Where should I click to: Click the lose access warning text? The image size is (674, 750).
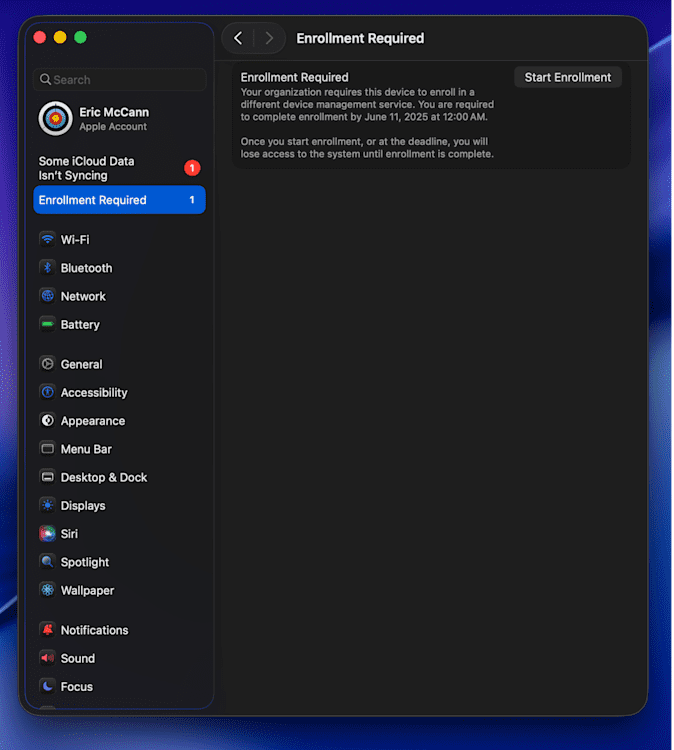point(367,147)
